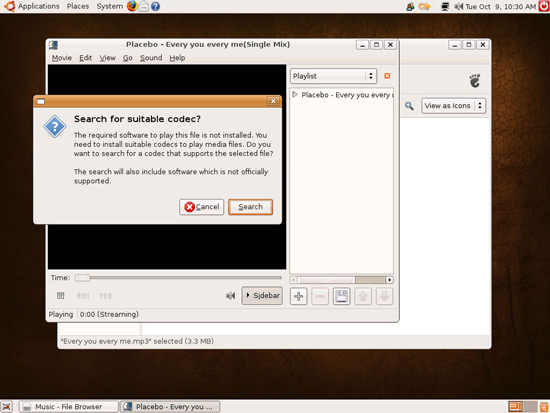Click the Playing status text in the player
The image size is (550, 413).
click(x=61, y=314)
